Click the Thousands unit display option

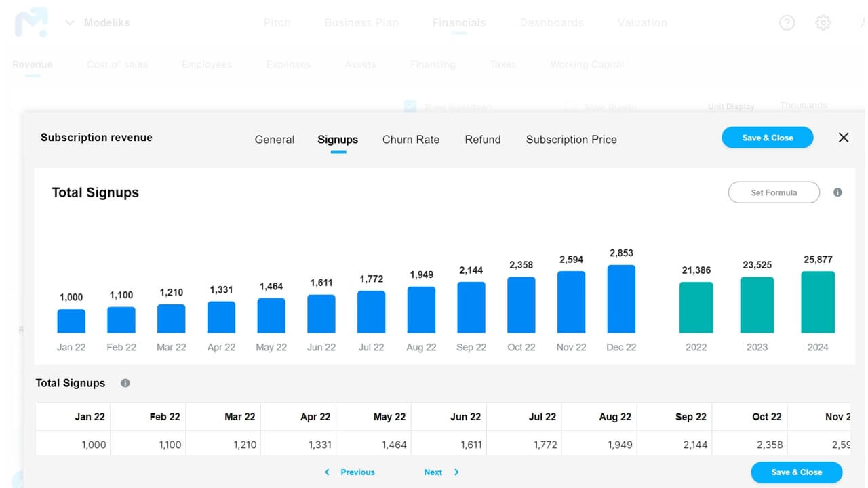coord(804,106)
